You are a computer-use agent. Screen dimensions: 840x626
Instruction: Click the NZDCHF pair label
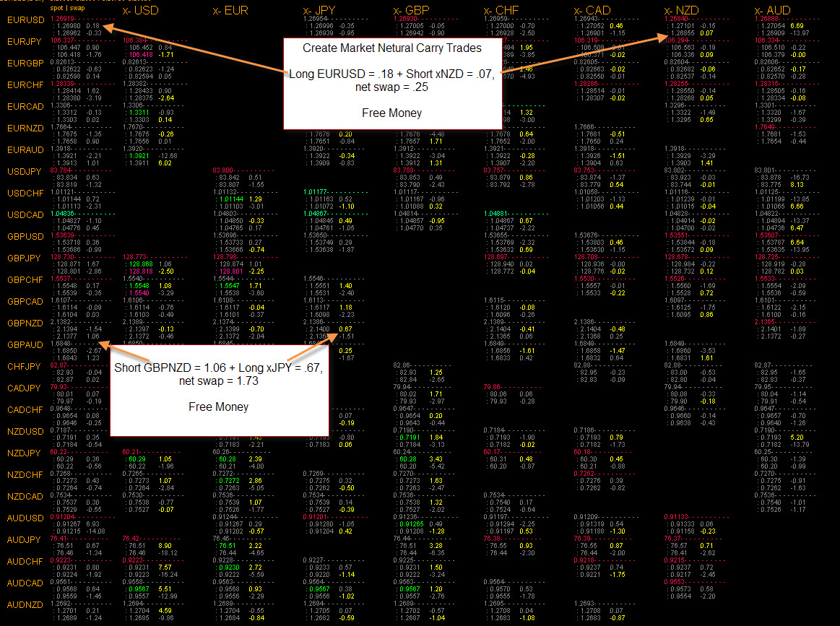[x=25, y=475]
